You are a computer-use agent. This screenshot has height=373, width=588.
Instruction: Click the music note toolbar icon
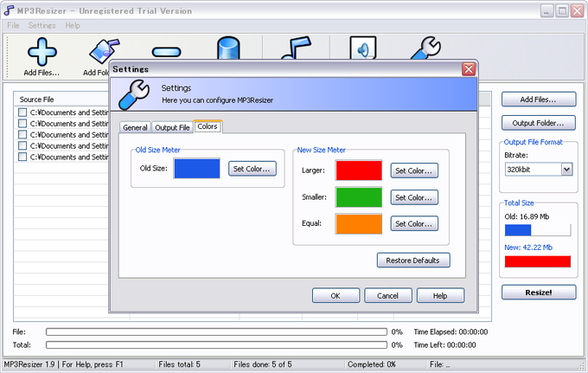[297, 48]
